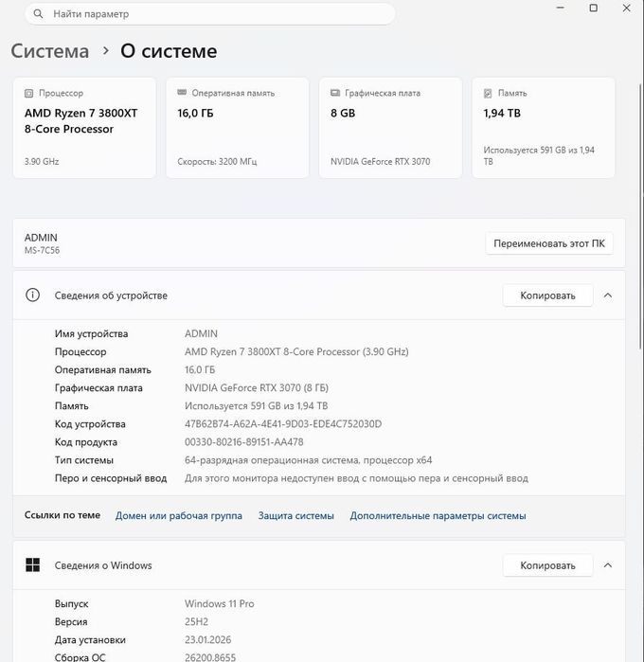644x662 pixels.
Task: Open the Оперативная память 16,0 ГБ card
Action: (238, 128)
